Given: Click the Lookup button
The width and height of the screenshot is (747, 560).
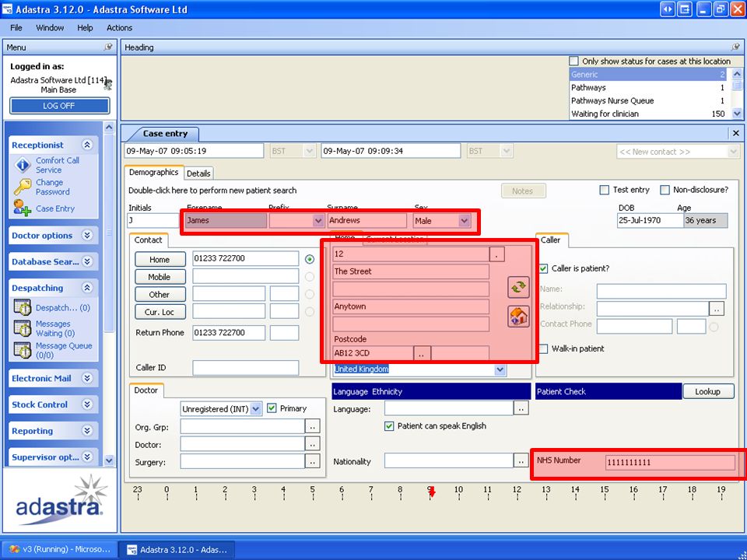Looking at the screenshot, I should (x=708, y=391).
